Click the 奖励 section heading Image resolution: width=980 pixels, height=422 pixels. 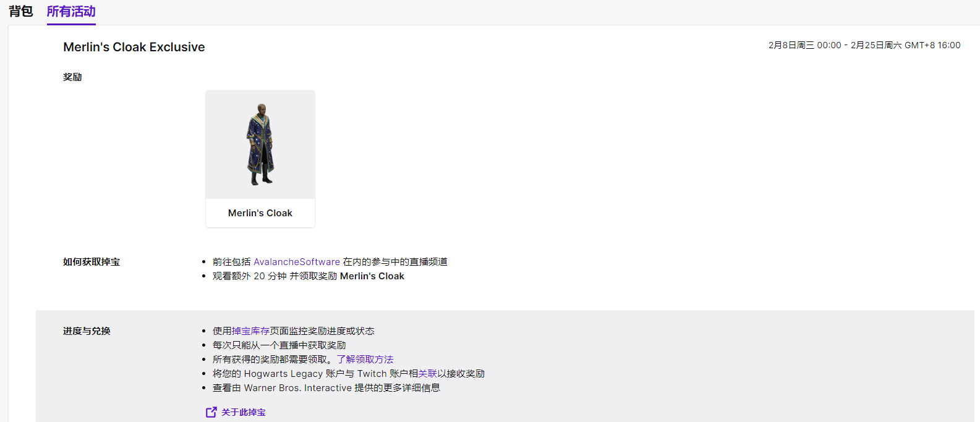point(72,77)
